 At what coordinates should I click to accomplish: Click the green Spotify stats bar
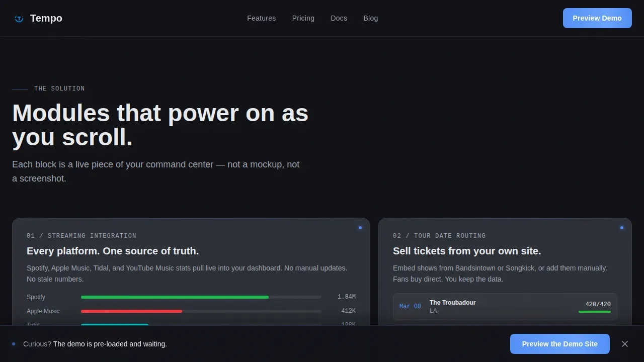(x=175, y=297)
